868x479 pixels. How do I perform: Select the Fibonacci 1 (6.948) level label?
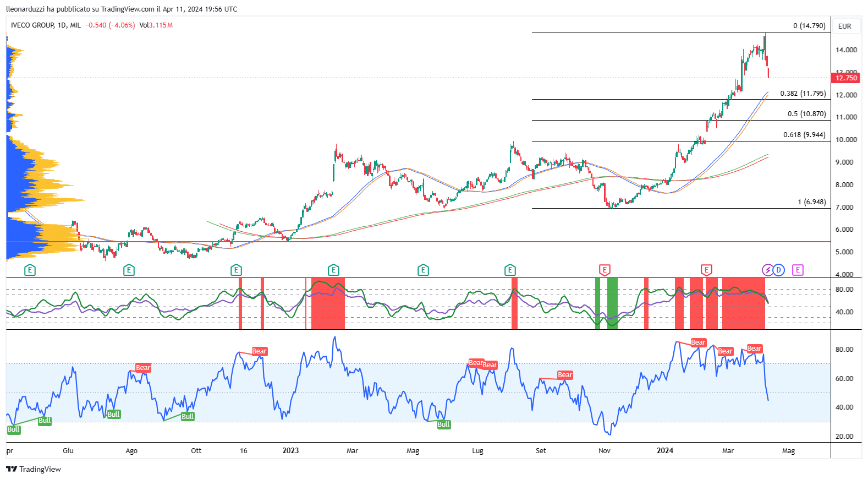coord(812,202)
